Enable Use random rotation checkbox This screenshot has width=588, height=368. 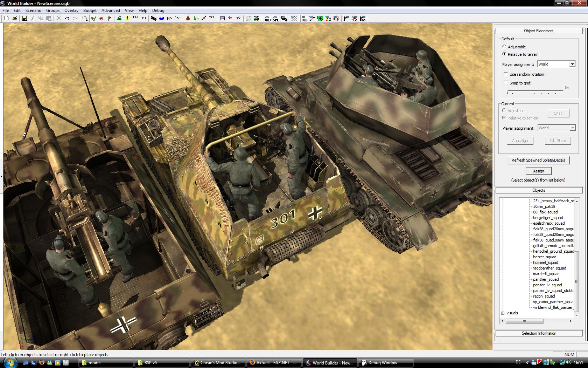(506, 74)
